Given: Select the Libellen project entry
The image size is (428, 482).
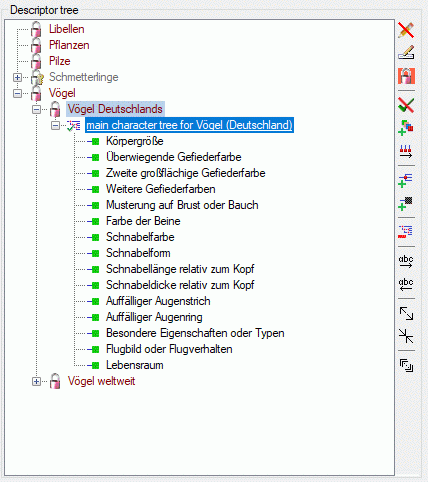Looking at the screenshot, I should (x=67, y=29).
